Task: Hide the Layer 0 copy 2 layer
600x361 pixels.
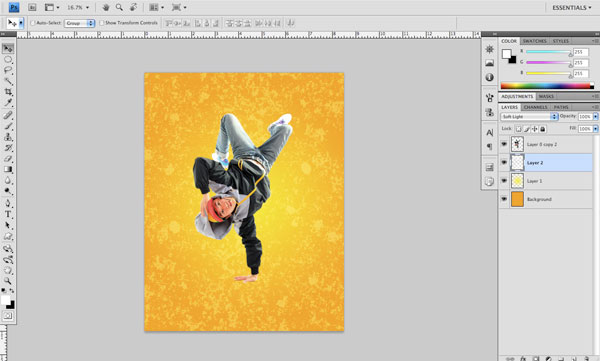Action: [x=504, y=144]
